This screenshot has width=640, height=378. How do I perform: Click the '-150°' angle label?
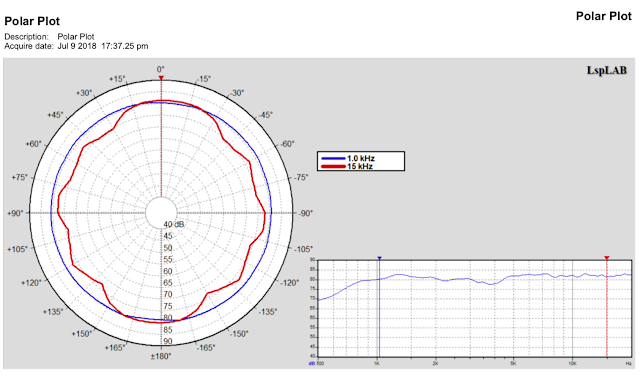click(x=239, y=334)
